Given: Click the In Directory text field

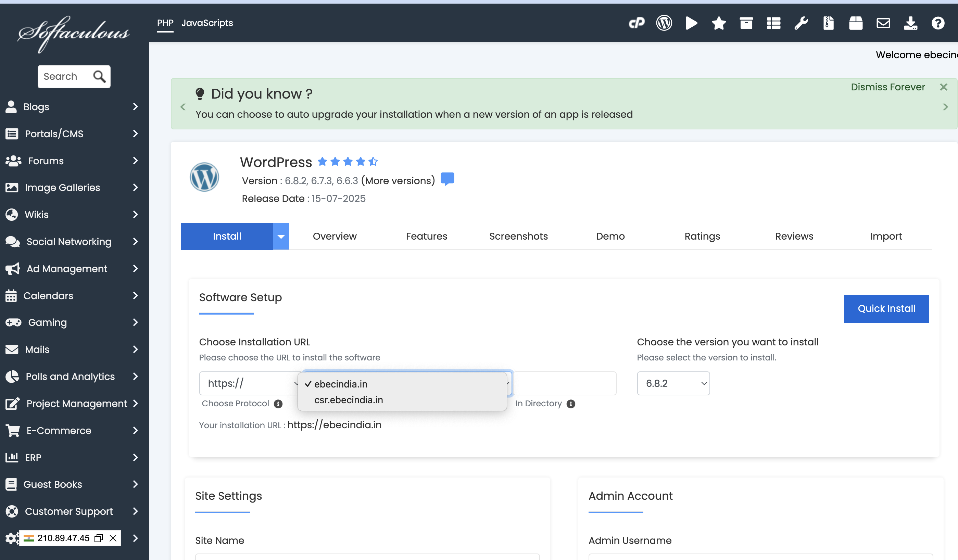Looking at the screenshot, I should point(565,383).
